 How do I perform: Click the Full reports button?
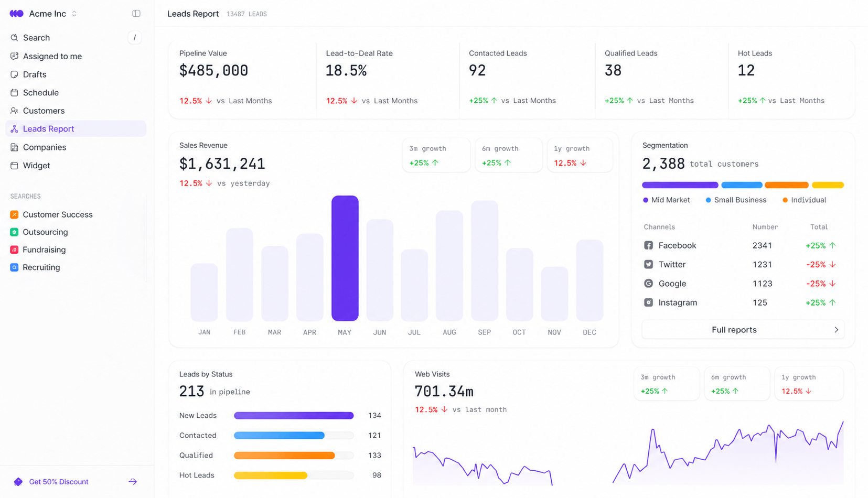point(743,330)
